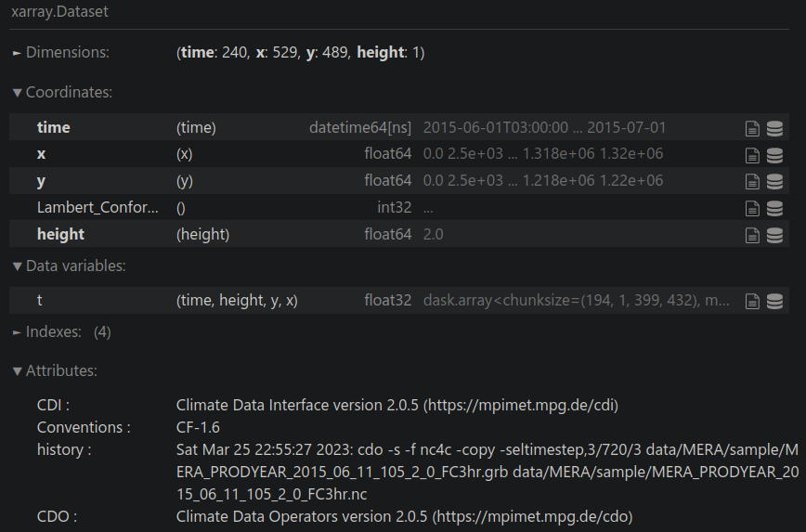806x532 pixels.
Task: Show dask array repr for variable t
Action: click(x=773, y=301)
